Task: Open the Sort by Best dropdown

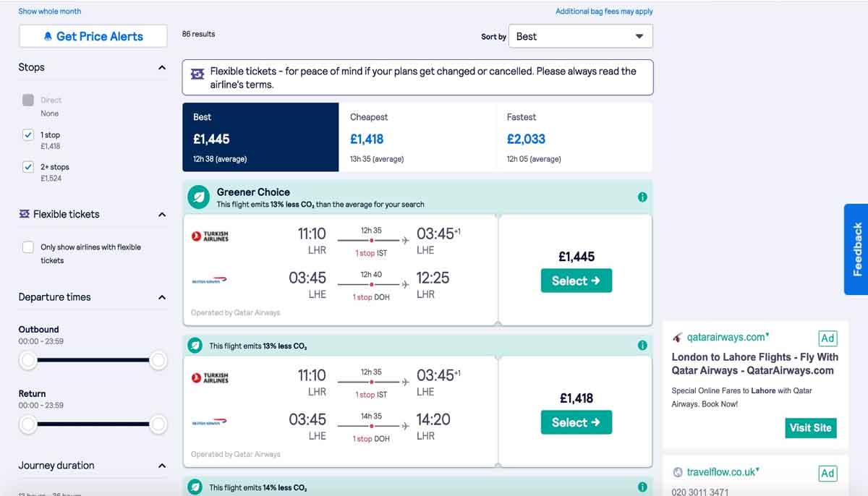Action: [x=581, y=36]
